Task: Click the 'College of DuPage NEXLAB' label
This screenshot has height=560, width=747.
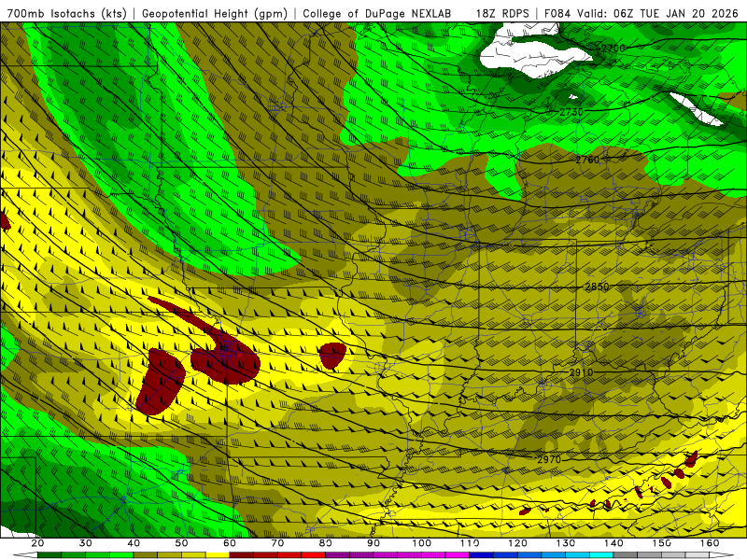Action: click(377, 14)
